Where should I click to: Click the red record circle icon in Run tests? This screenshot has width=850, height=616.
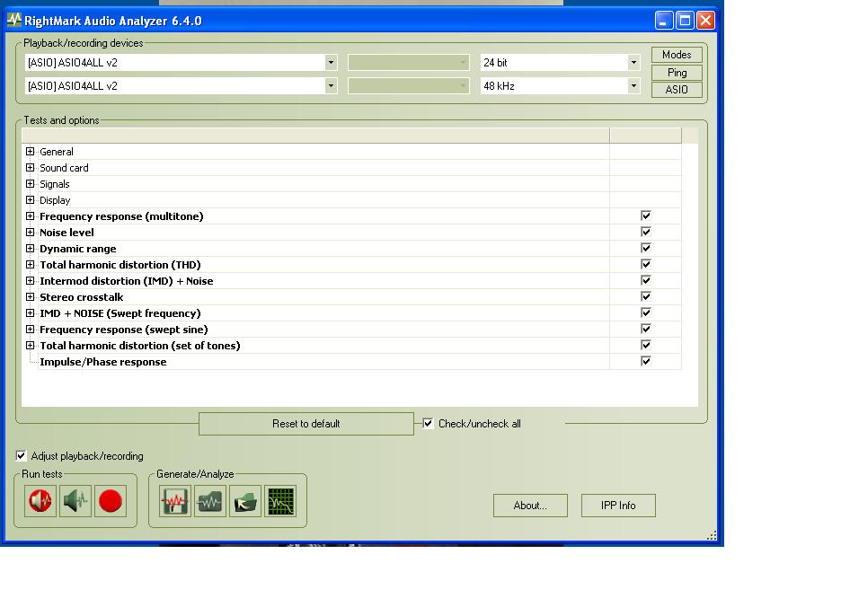click(x=111, y=501)
